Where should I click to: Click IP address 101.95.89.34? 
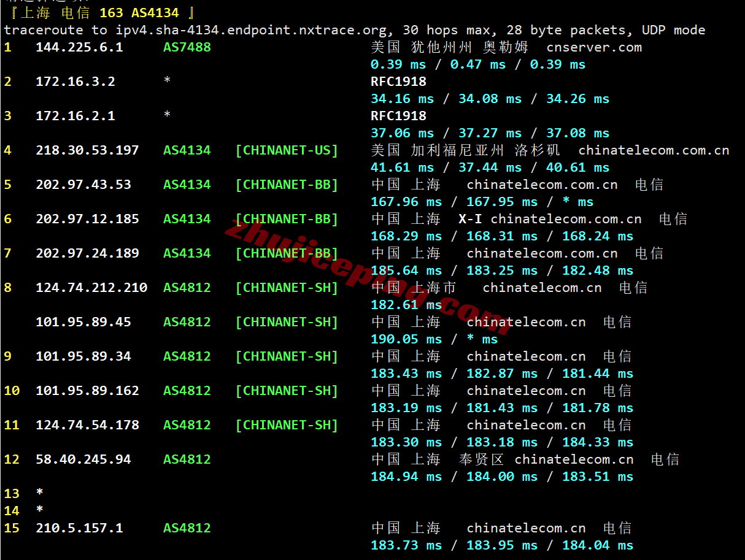point(83,356)
